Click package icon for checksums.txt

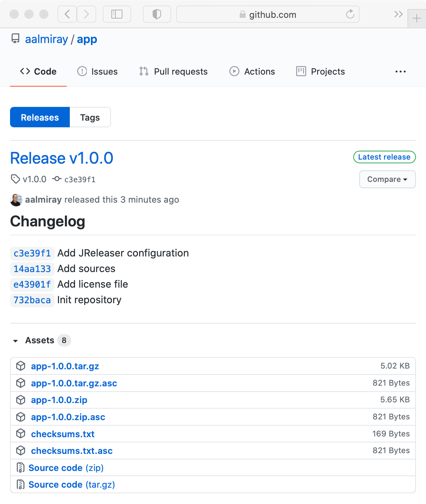21,433
